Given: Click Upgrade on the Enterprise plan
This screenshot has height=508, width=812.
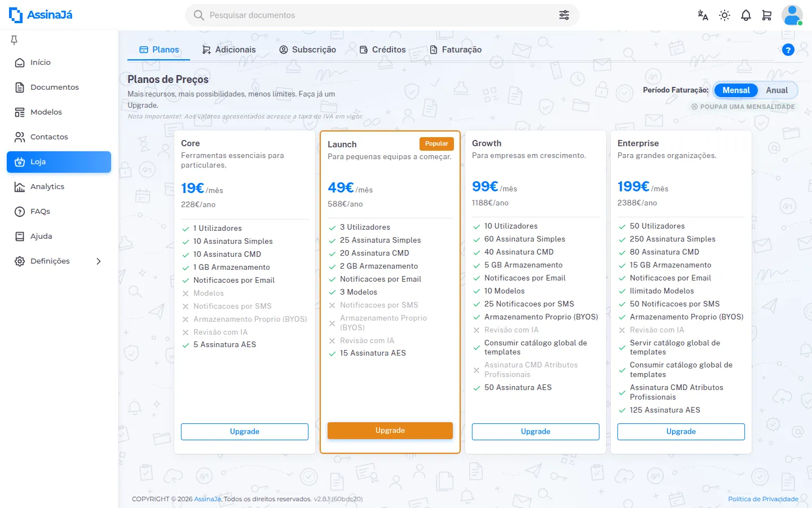Looking at the screenshot, I should (681, 432).
